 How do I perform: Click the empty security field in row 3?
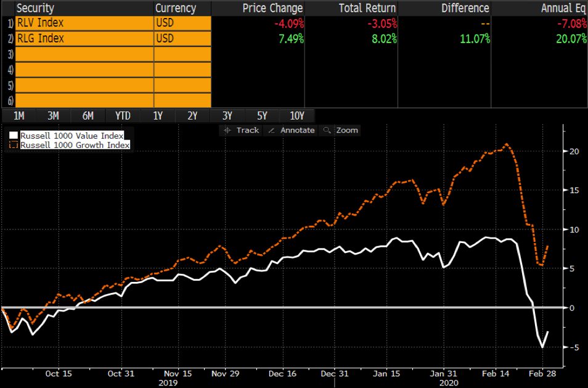click(84, 54)
